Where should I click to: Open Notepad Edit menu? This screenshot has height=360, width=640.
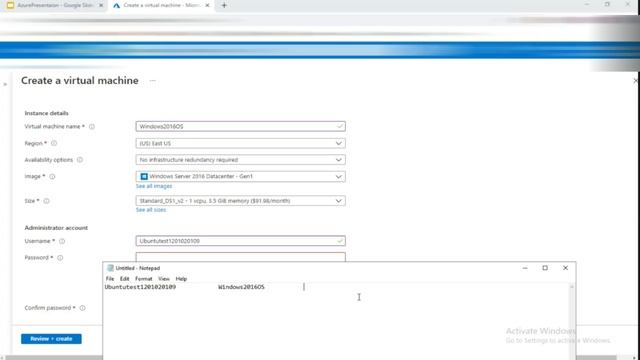(x=124, y=279)
